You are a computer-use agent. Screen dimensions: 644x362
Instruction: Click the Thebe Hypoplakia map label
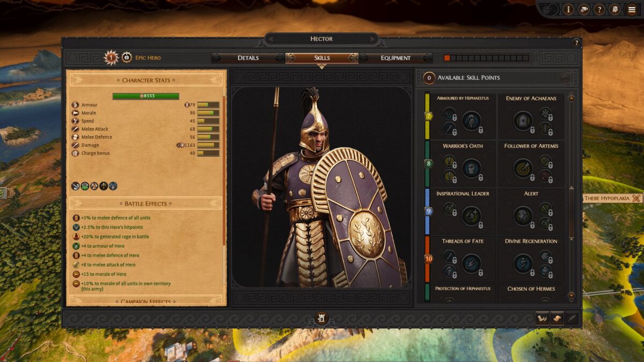[613, 198]
